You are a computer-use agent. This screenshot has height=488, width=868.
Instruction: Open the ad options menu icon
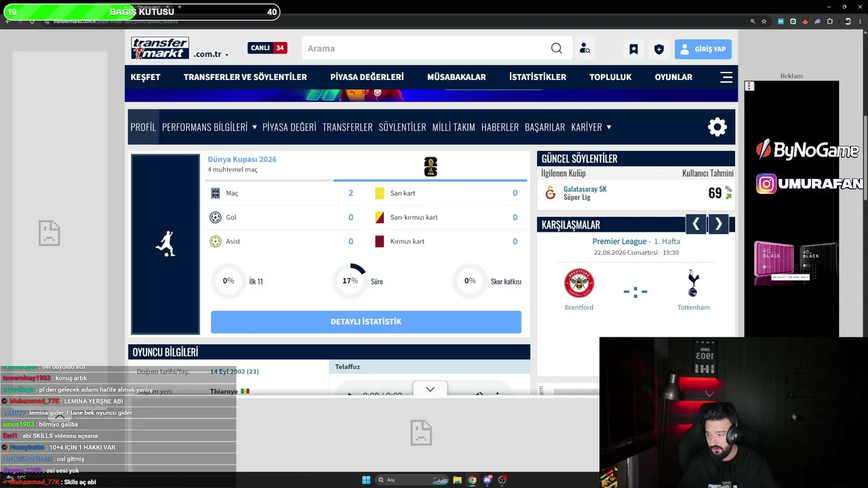(x=749, y=86)
